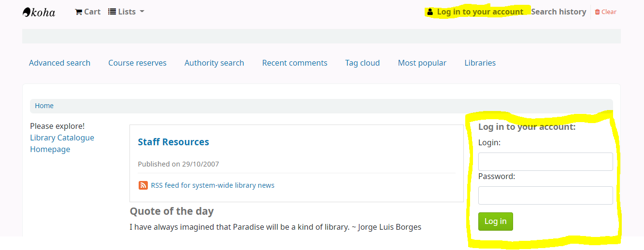644x250 pixels.
Task: Open the Cart
Action: coord(88,12)
